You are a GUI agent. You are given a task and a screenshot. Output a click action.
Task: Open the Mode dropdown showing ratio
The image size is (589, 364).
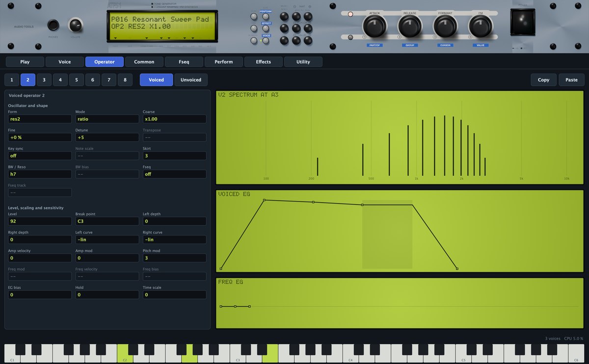107,119
